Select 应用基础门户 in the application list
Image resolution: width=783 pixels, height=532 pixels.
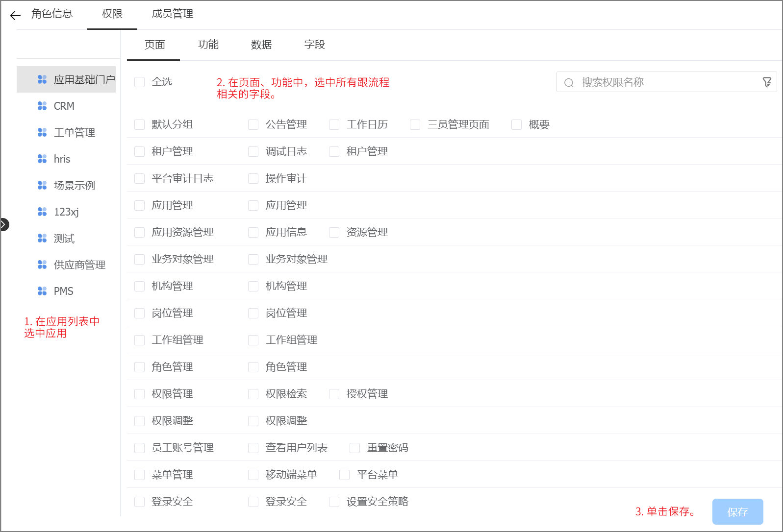84,79
